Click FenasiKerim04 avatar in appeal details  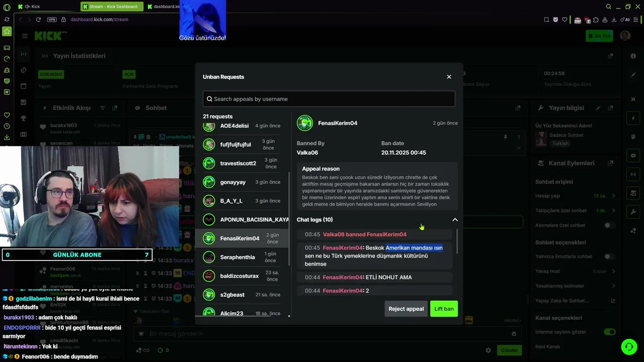tap(305, 123)
